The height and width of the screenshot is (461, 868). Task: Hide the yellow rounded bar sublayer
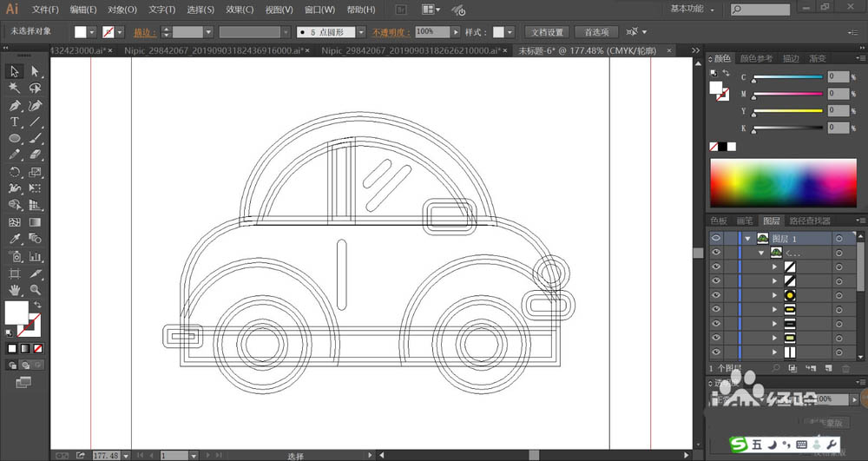716,309
